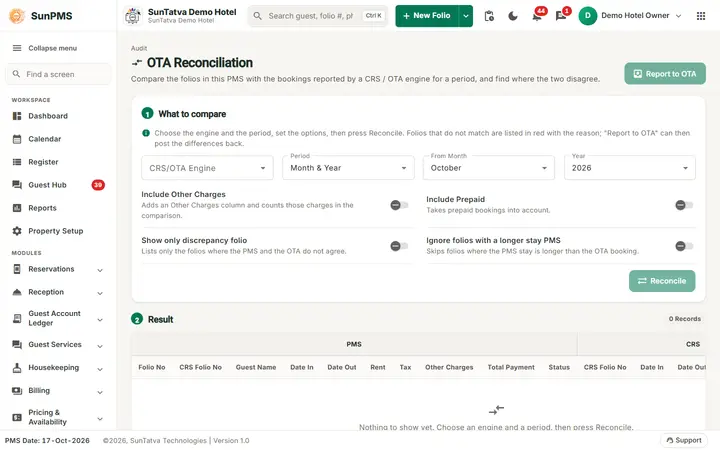Image resolution: width=720 pixels, height=450 pixels.
Task: Toggle Ignore folios with a longer stay PMS
Action: [x=684, y=246]
